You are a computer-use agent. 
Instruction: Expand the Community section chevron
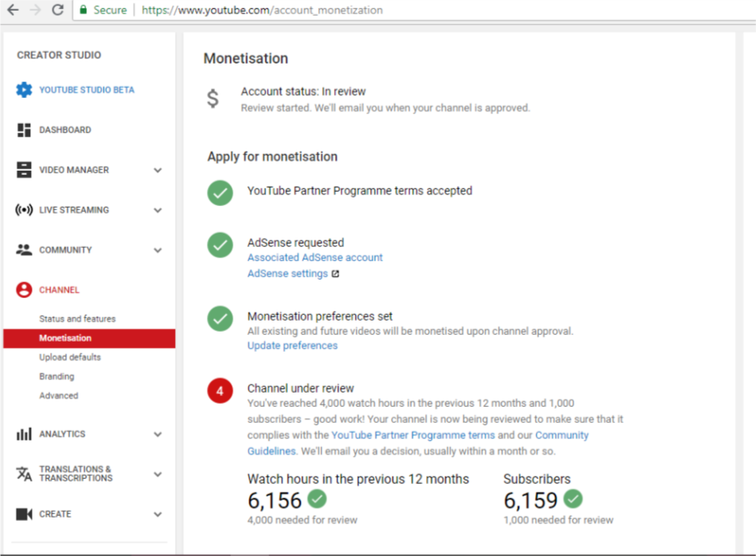[157, 250]
